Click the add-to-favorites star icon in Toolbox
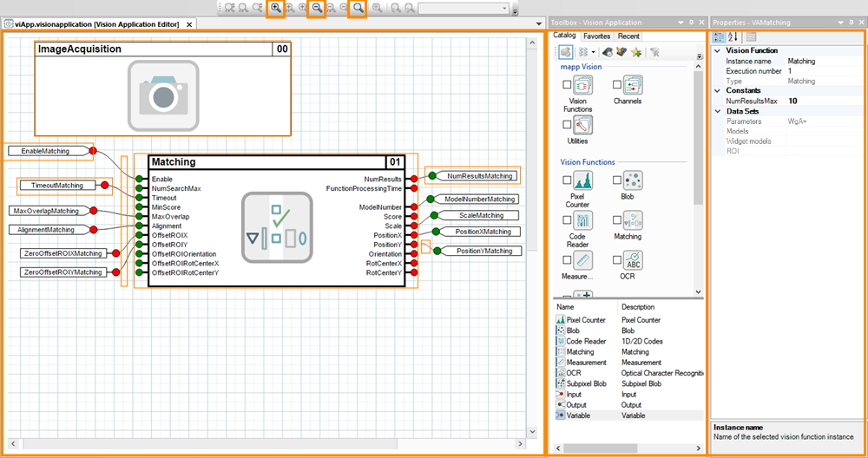 pos(636,52)
